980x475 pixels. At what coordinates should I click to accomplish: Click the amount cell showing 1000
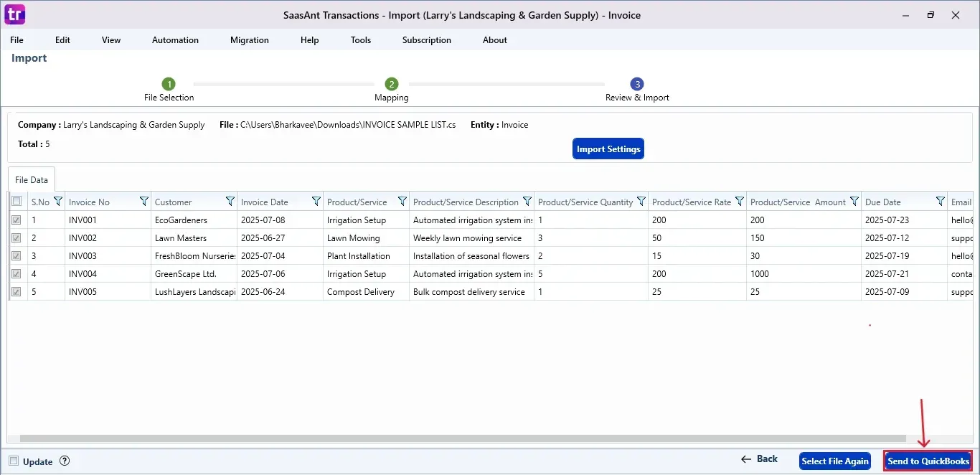click(804, 274)
